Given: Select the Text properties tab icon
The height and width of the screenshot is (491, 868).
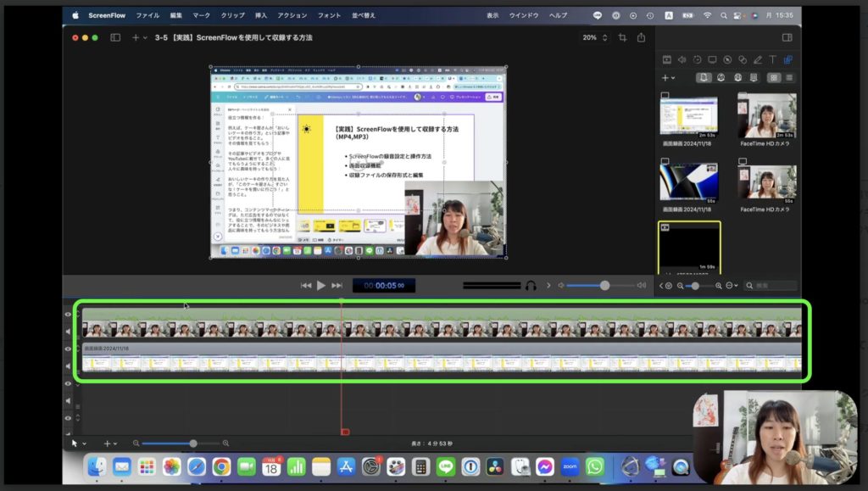Looking at the screenshot, I should click(772, 59).
